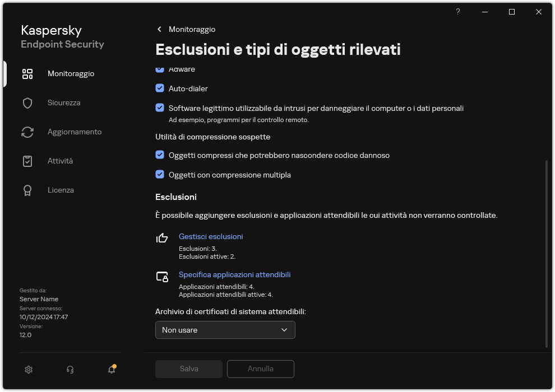Disable the Auto-dialer checkbox
This screenshot has height=392, width=555.
coord(159,88)
